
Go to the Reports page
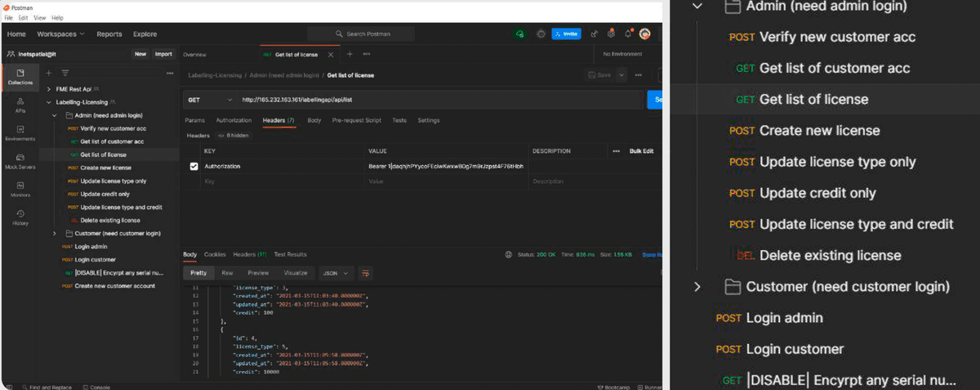(x=109, y=34)
